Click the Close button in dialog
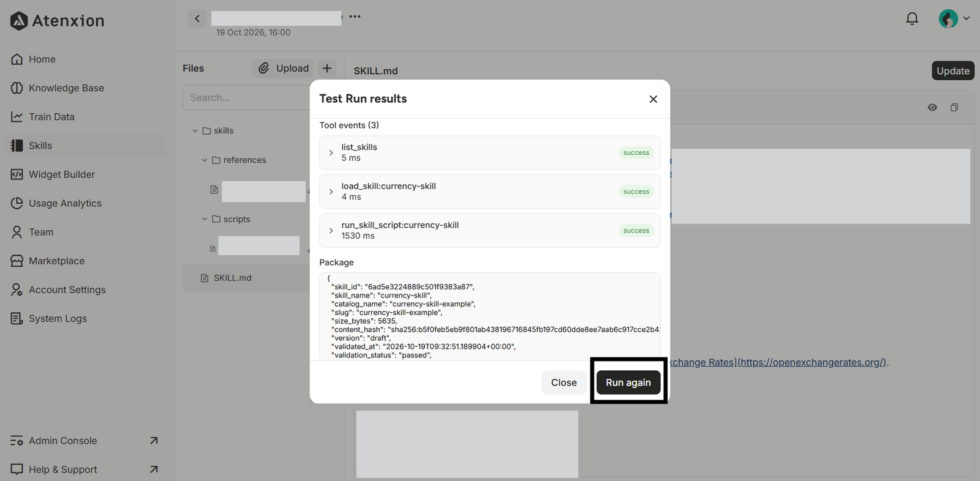Viewport: 980px width, 481px height. (563, 382)
